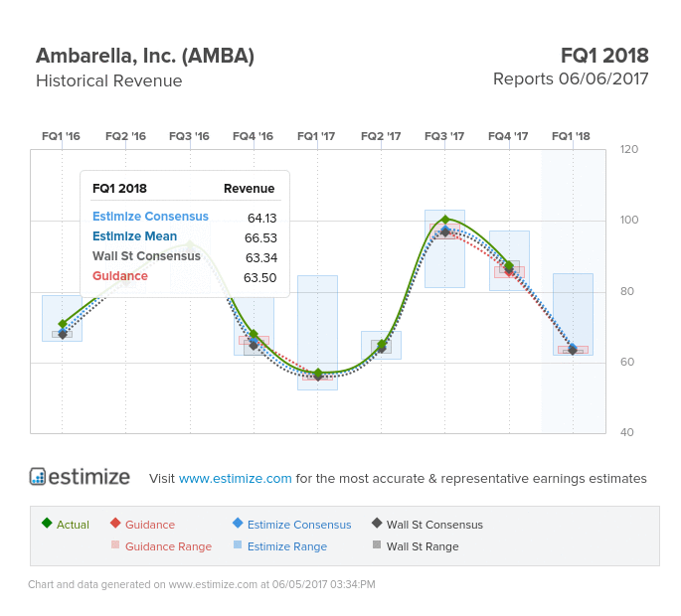Click the light blue Estimize Range swatch
Viewport: 681px width, 616px height.
(x=238, y=544)
